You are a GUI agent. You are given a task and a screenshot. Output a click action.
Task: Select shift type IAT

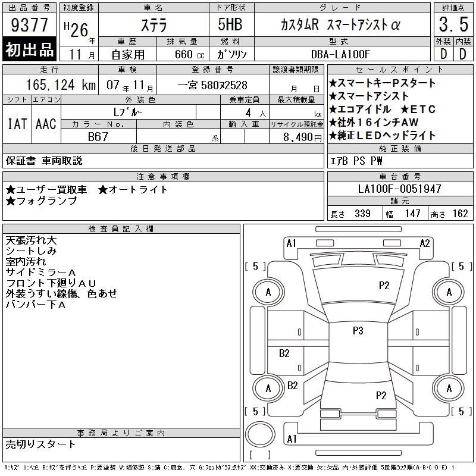[17, 124]
